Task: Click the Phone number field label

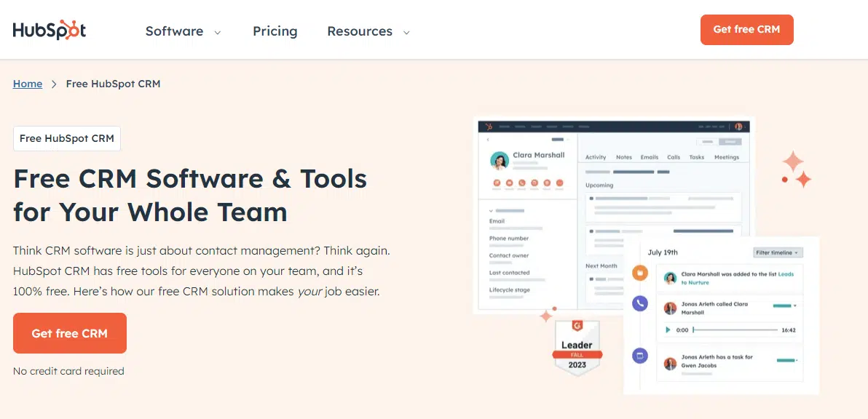Action: coord(509,239)
